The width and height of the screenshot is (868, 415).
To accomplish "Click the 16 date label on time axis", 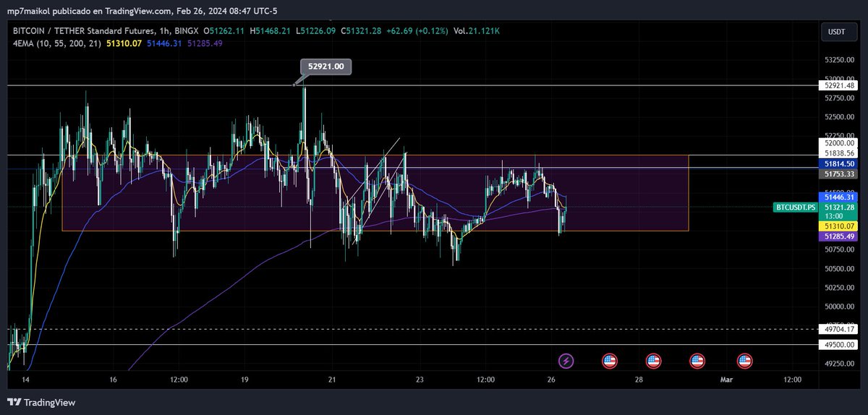I will 113,380.
